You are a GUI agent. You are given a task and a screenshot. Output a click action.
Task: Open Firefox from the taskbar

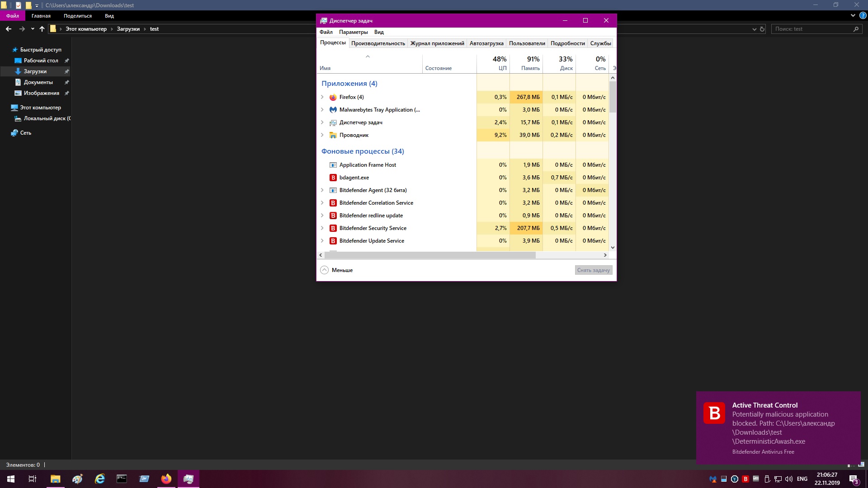coord(166,479)
